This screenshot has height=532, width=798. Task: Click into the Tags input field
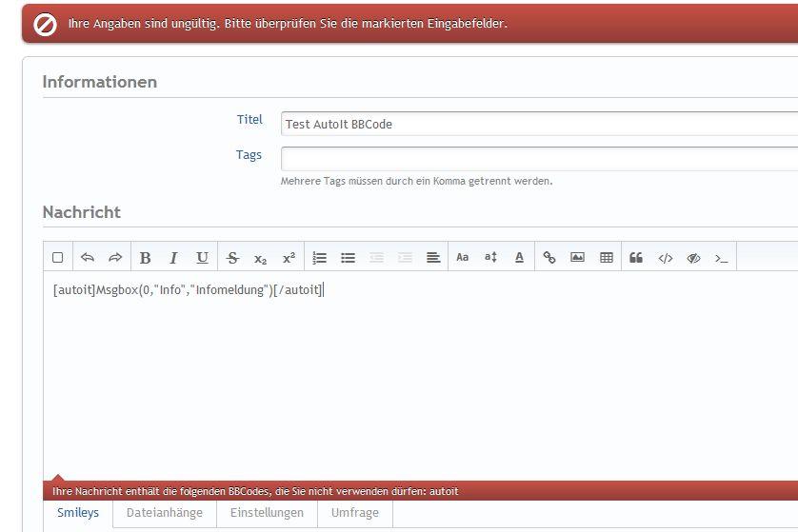538,158
